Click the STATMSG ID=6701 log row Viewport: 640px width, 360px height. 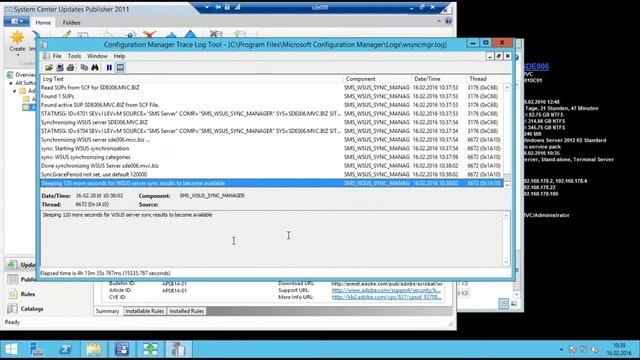coord(271,114)
